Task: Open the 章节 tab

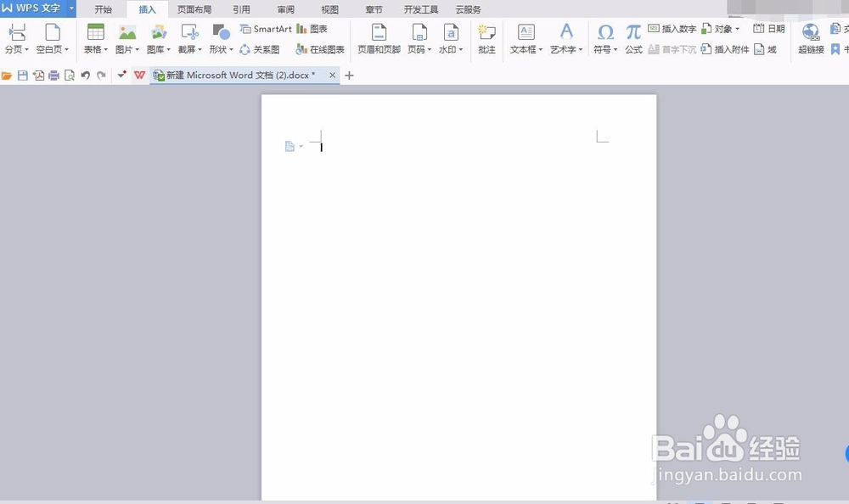Action: pyautogui.click(x=374, y=9)
